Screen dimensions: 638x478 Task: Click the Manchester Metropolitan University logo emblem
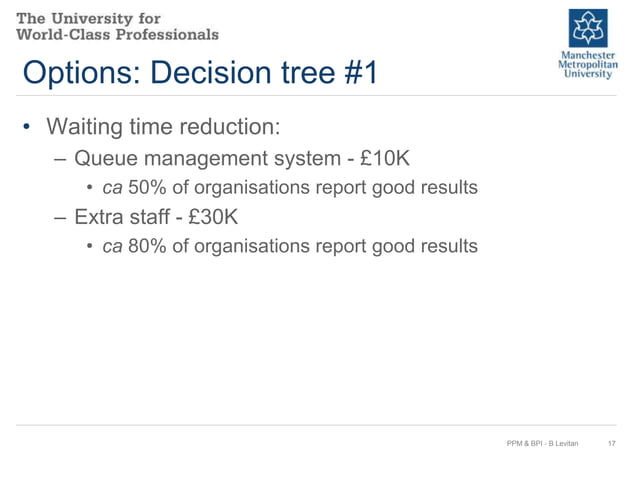click(x=588, y=28)
